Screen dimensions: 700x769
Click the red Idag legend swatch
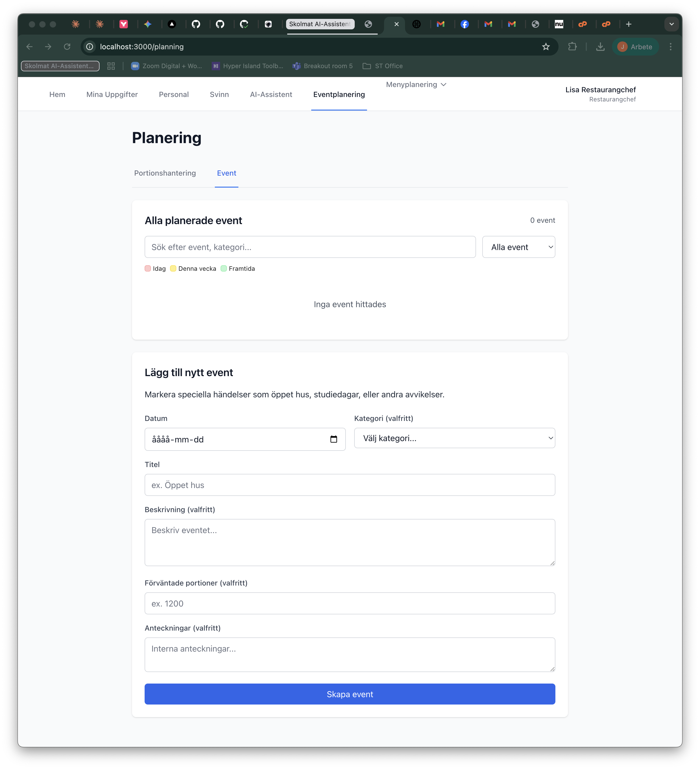pos(148,269)
